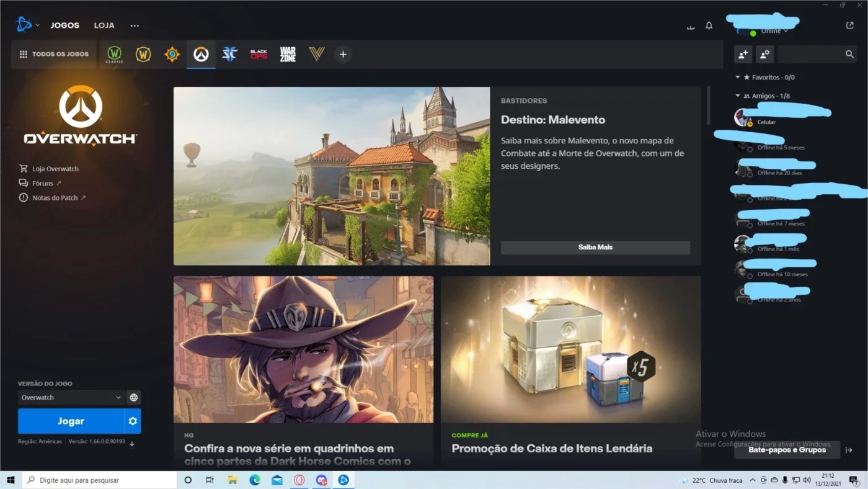Open TODOS OS JOGOS game list
868x489 pixels.
point(54,54)
